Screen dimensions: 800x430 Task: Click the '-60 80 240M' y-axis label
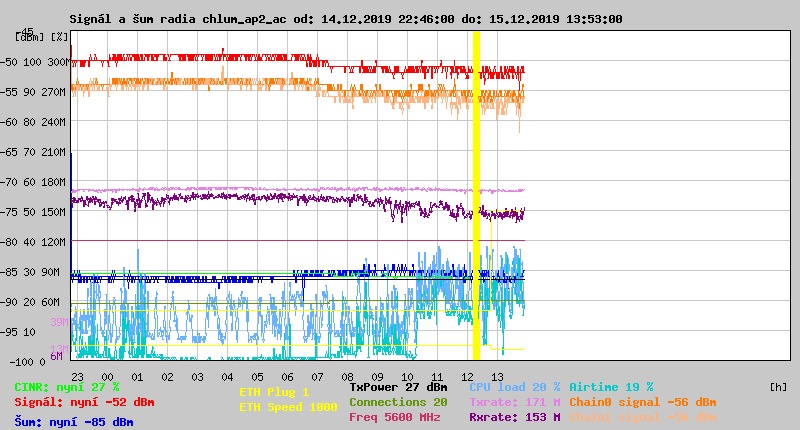point(34,122)
